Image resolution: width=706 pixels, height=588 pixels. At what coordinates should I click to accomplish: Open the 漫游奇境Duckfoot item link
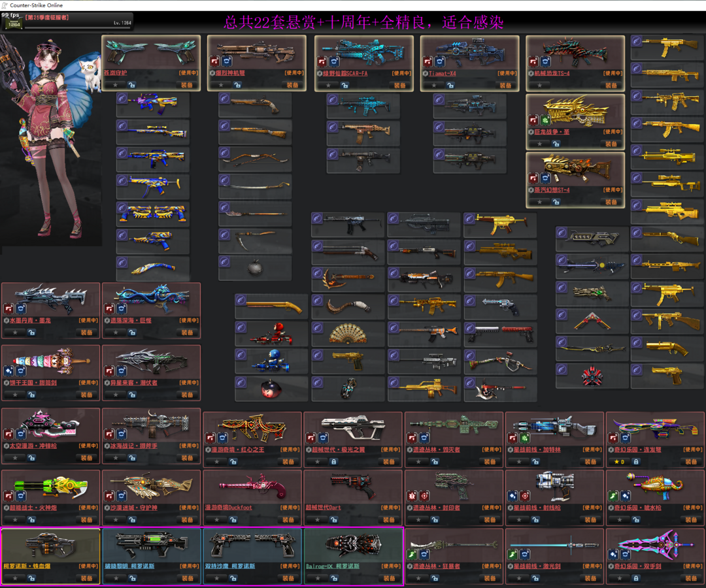229,508
